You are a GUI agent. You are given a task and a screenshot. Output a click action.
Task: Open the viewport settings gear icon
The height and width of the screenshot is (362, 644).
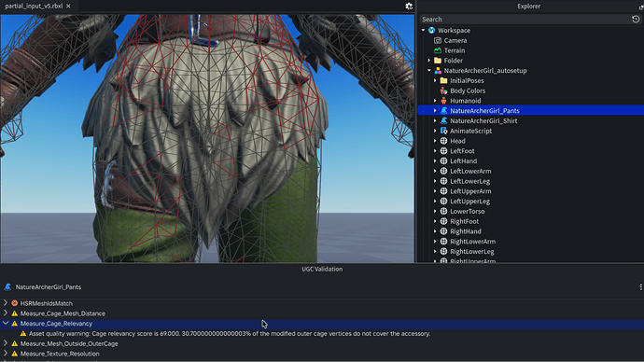[x=409, y=7]
